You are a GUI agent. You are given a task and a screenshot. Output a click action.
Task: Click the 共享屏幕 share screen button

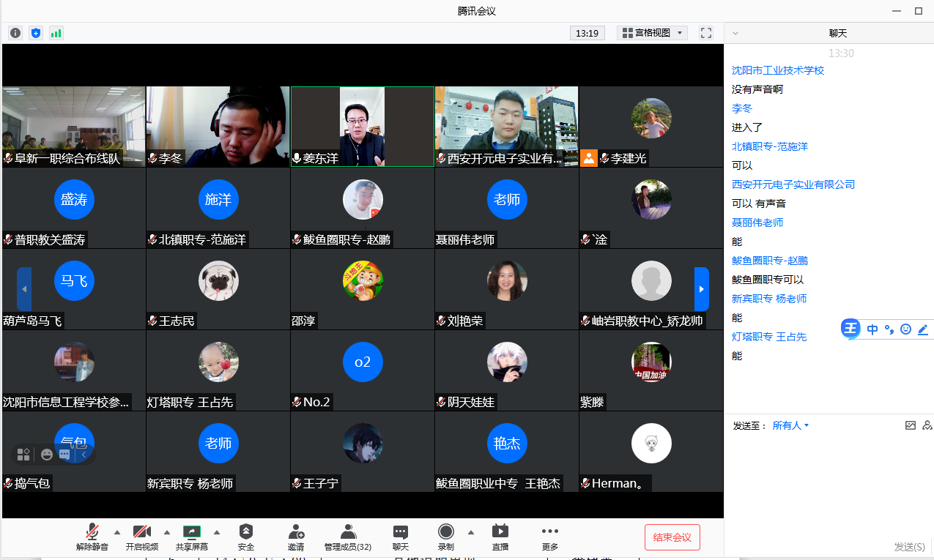(191, 537)
